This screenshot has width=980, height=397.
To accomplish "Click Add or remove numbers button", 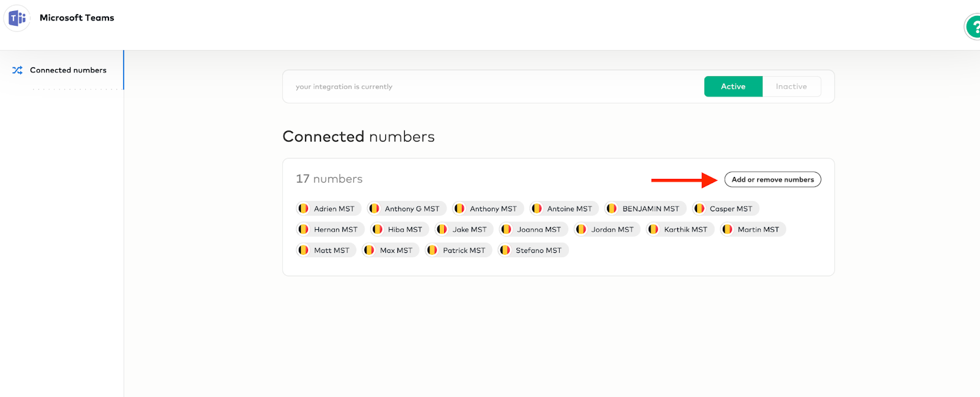I will click(773, 180).
